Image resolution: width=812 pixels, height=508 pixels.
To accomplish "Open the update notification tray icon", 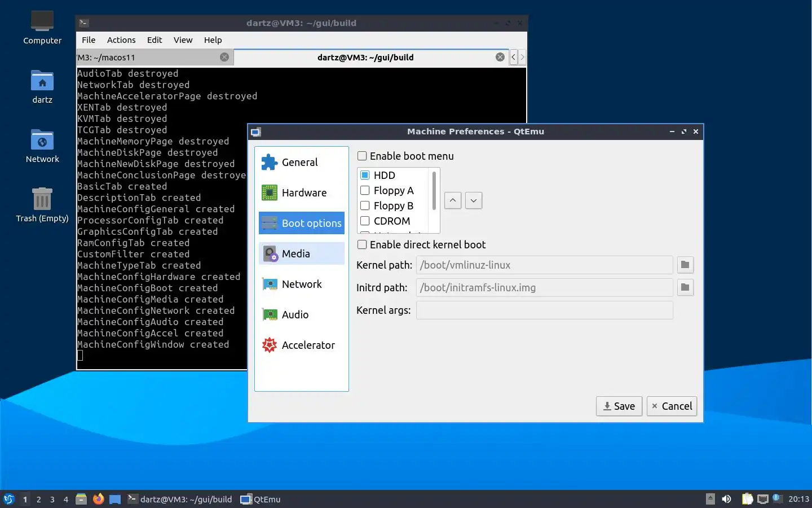I will [x=776, y=498].
